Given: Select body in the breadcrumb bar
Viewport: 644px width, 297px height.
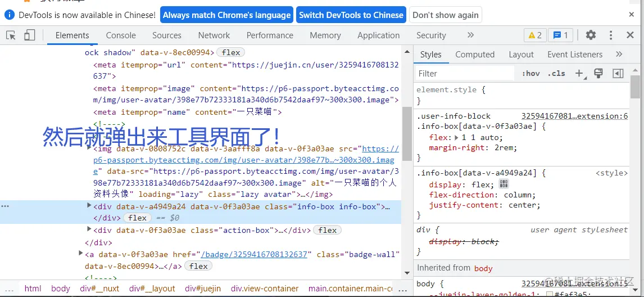Looking at the screenshot, I should click(x=61, y=289).
